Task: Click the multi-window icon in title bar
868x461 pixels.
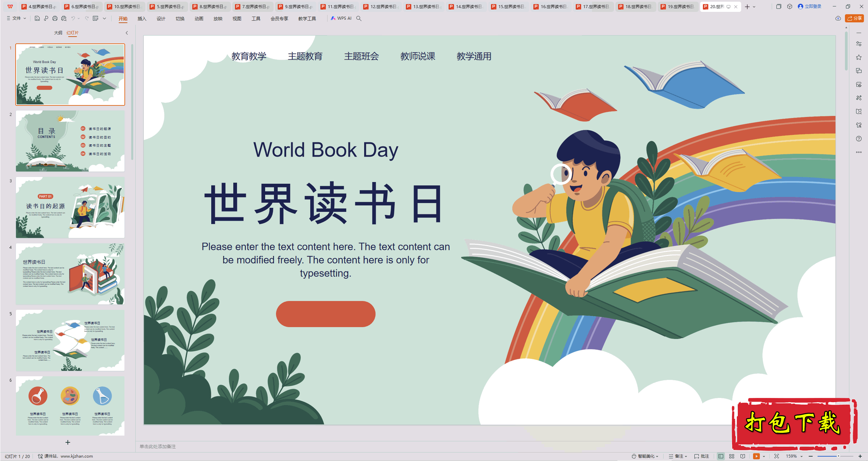Action: coord(779,6)
